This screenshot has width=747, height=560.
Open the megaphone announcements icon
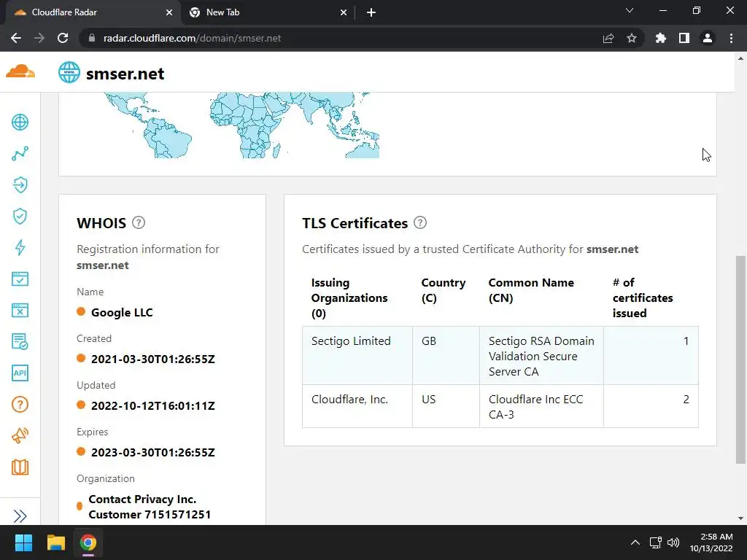coord(20,436)
